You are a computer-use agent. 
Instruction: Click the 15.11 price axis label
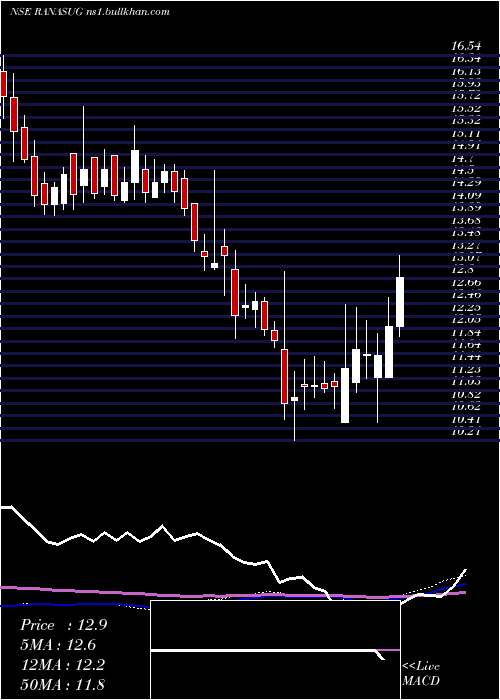coord(466,133)
